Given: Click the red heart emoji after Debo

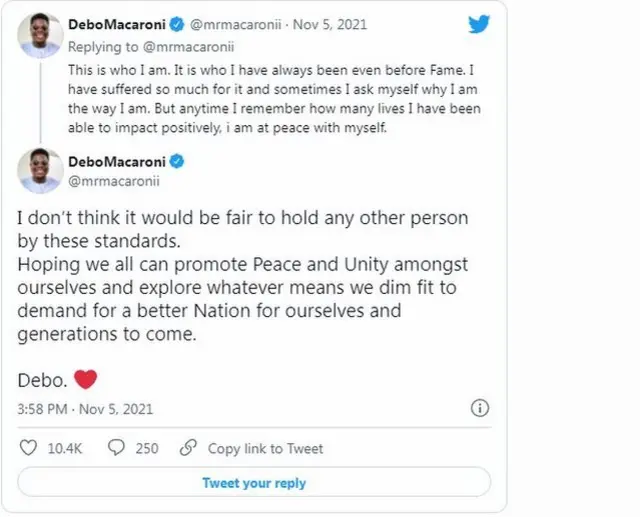Looking at the screenshot, I should click(85, 379).
